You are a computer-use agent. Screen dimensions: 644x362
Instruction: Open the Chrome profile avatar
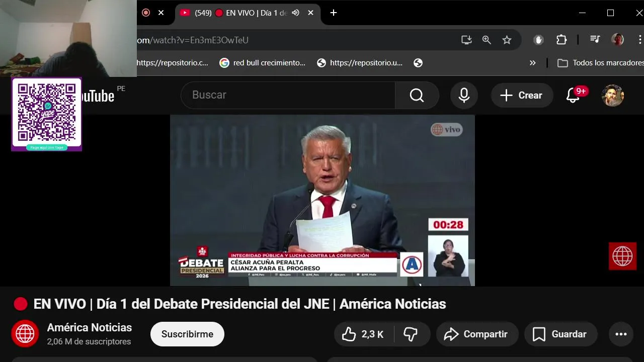[x=617, y=40]
